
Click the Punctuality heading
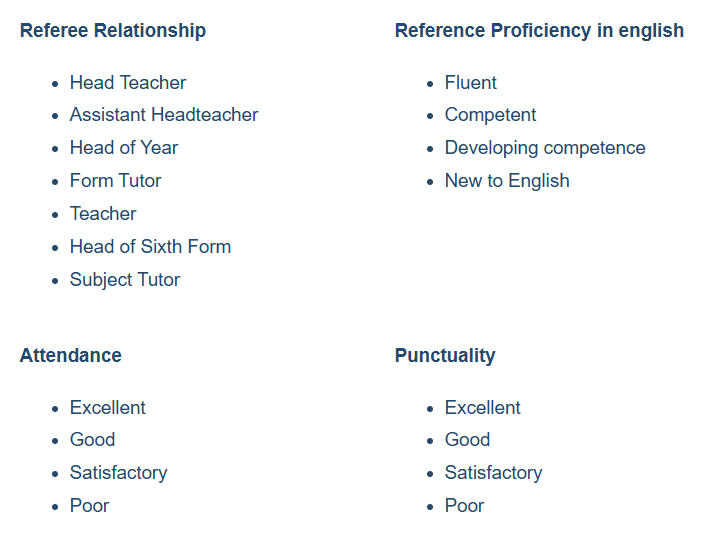445,355
